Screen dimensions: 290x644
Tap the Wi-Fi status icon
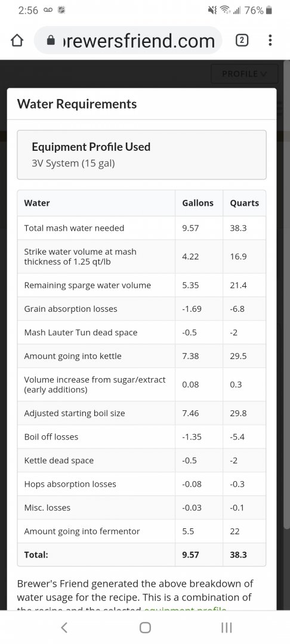(x=224, y=11)
